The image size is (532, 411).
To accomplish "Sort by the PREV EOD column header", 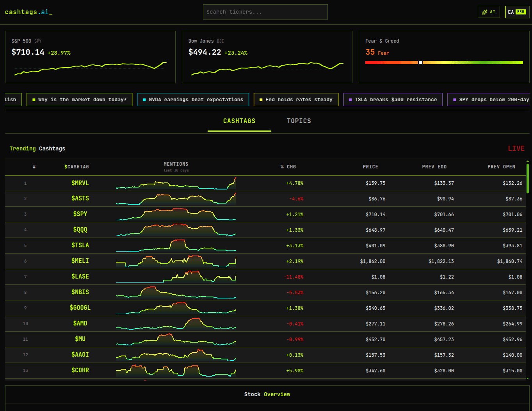I will click(434, 167).
